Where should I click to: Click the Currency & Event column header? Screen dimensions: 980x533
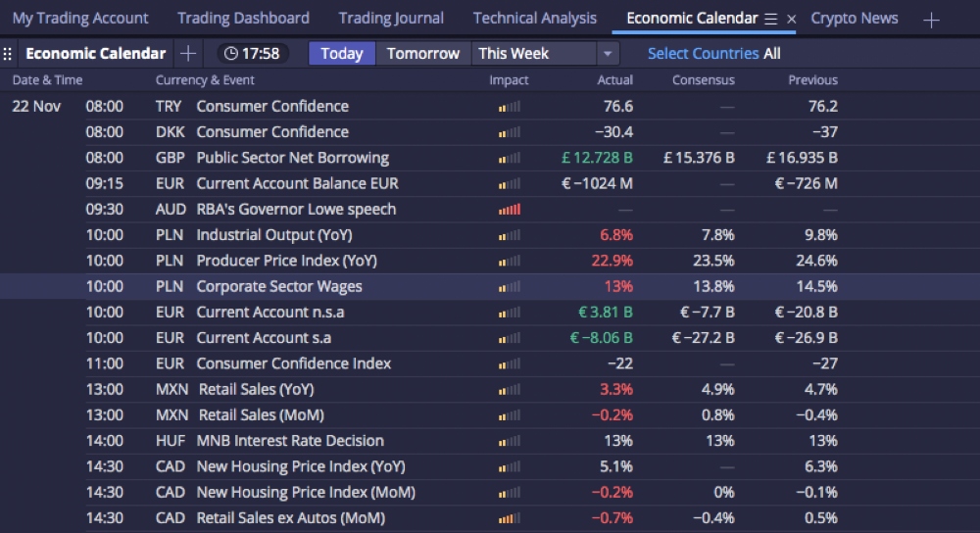(x=205, y=80)
